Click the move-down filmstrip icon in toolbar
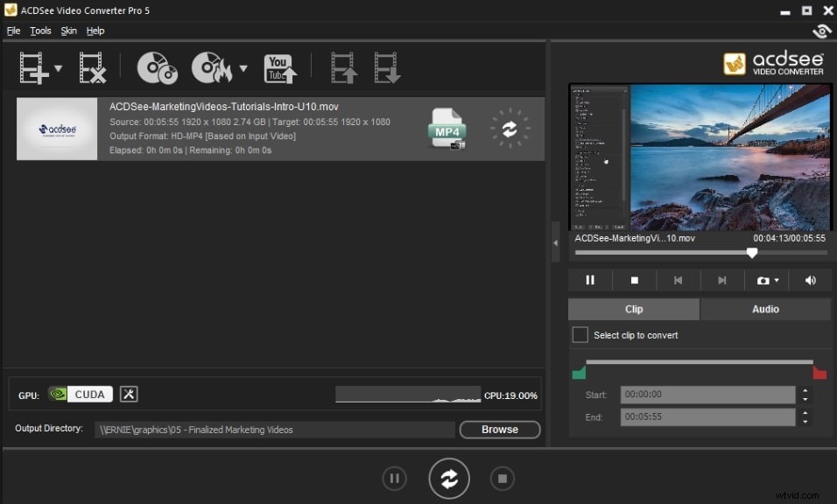This screenshot has width=837, height=504. pyautogui.click(x=386, y=67)
